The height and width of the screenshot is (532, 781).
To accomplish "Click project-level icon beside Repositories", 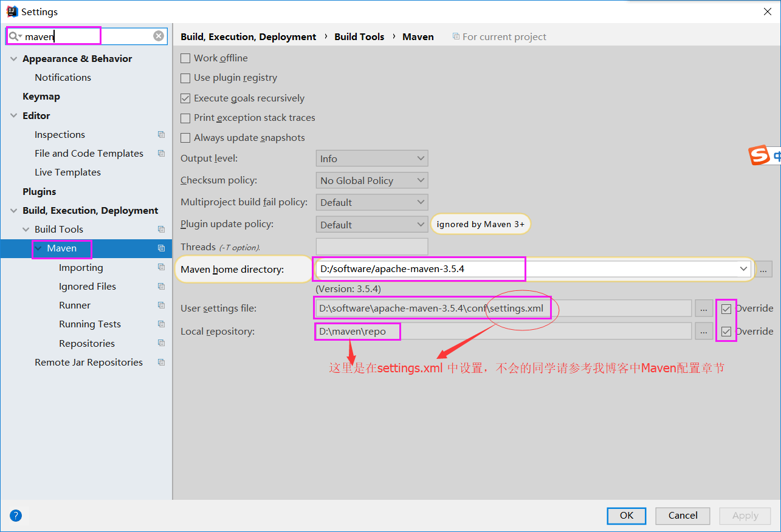I will tap(161, 343).
